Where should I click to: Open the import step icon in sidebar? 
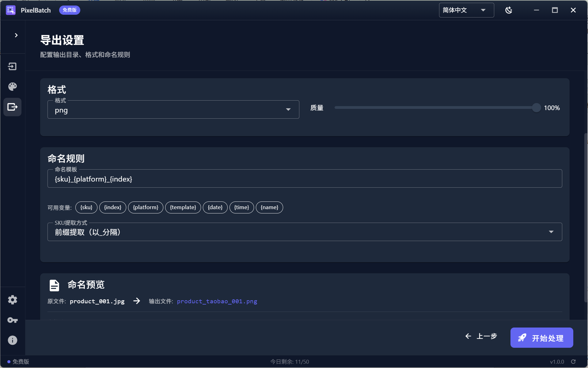tap(12, 67)
